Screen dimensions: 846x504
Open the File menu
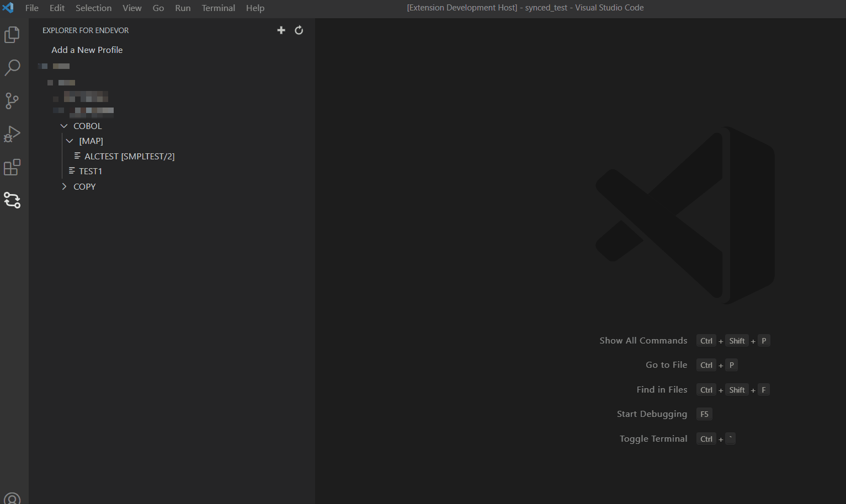(x=32, y=8)
